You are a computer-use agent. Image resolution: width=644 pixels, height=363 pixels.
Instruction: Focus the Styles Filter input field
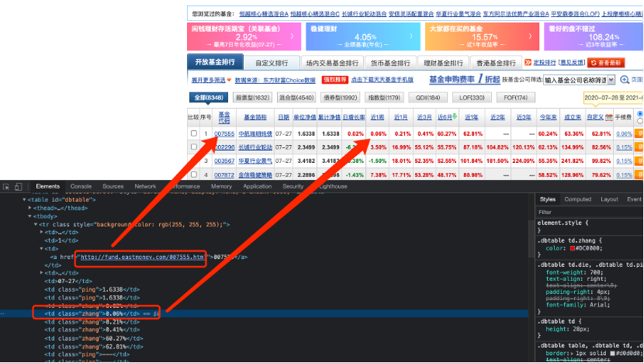point(590,213)
